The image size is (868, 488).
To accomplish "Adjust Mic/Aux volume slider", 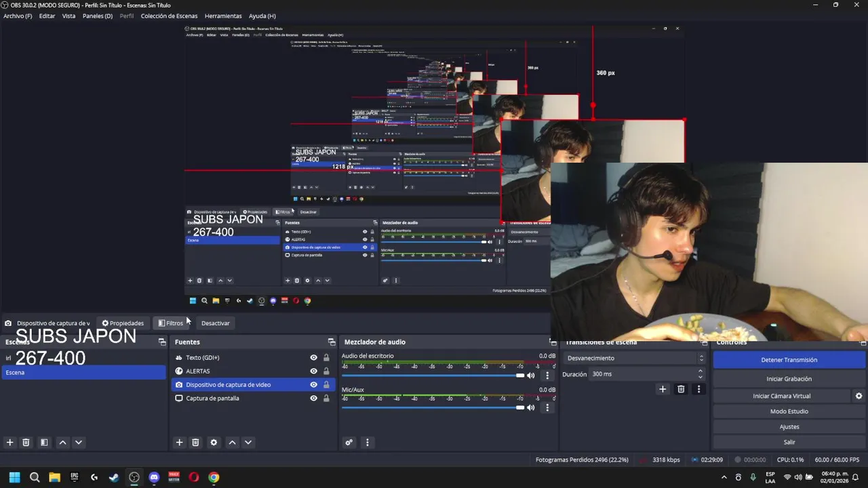I will [x=433, y=408].
